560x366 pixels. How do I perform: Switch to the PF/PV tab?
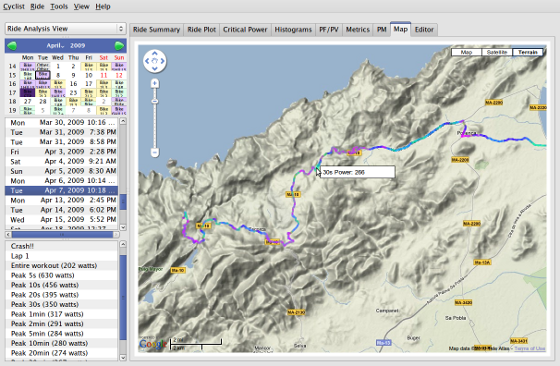click(329, 30)
